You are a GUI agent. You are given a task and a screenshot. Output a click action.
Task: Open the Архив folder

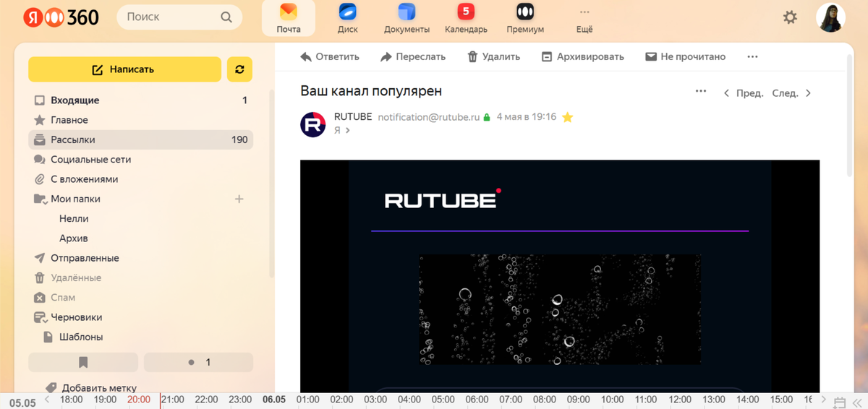coord(74,238)
